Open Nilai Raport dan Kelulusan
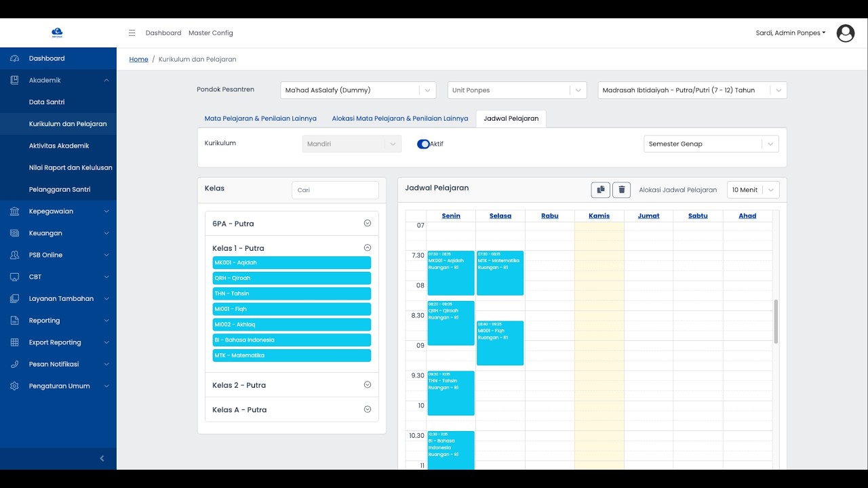Screen dimensions: 868x488 pos(71,167)
